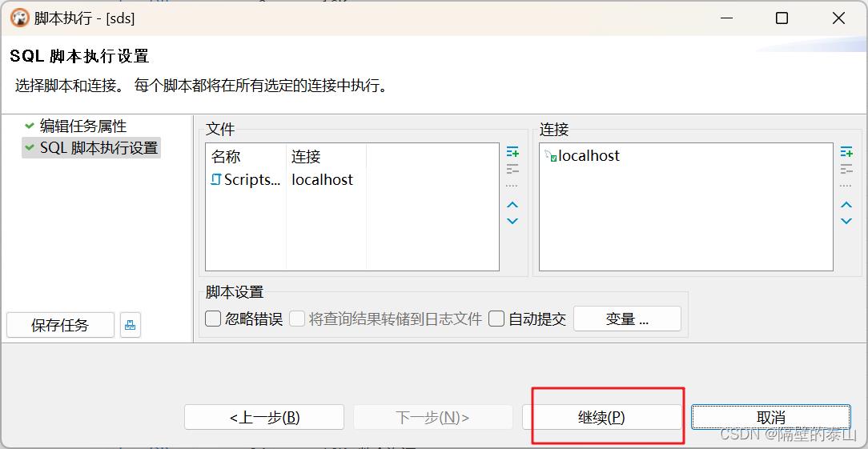The width and height of the screenshot is (868, 449).
Task: Click add connection icon beside connection list
Action: click(846, 152)
